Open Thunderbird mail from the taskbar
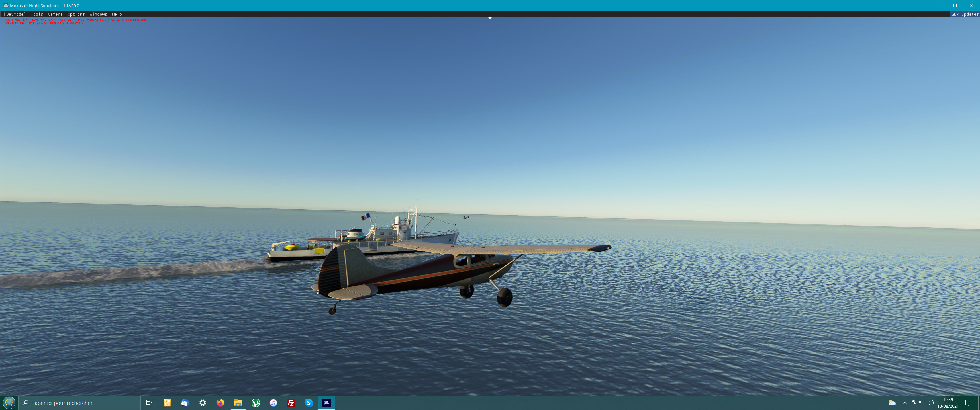 coord(185,403)
